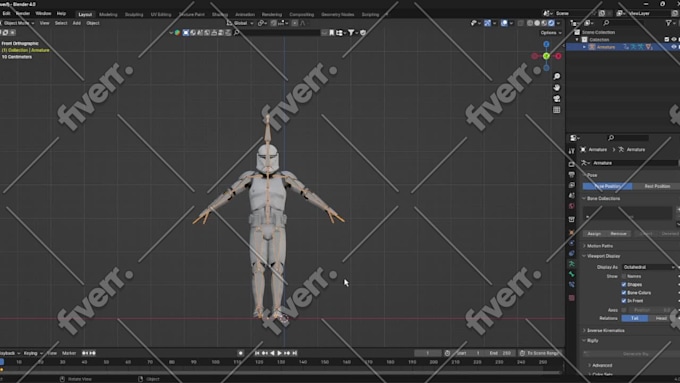
Task: Toggle Collection exclude checkbox in outliner
Action: point(667,39)
